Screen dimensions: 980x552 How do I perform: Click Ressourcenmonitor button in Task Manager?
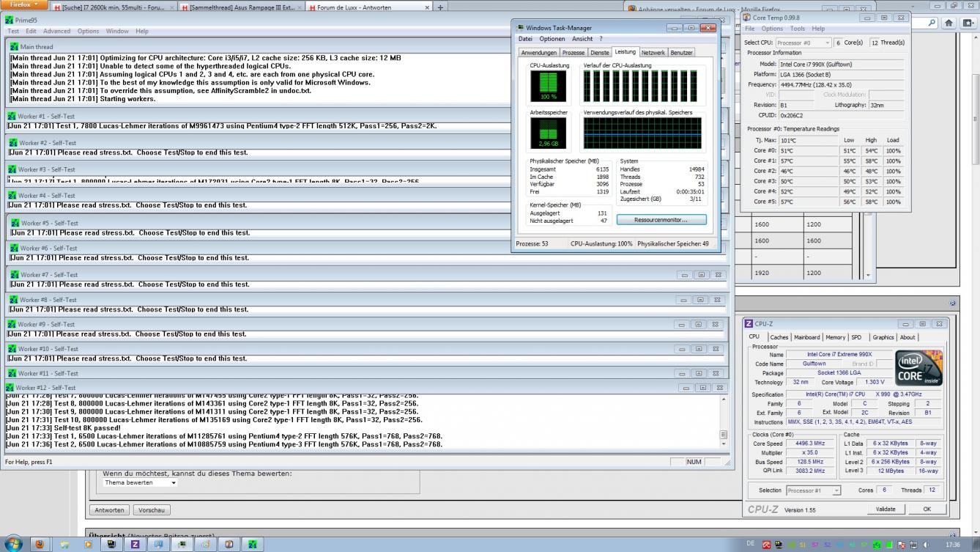tap(661, 219)
